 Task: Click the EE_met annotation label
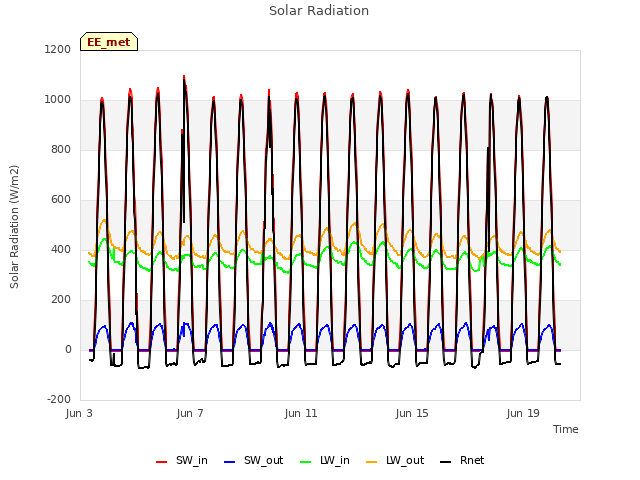(109, 42)
